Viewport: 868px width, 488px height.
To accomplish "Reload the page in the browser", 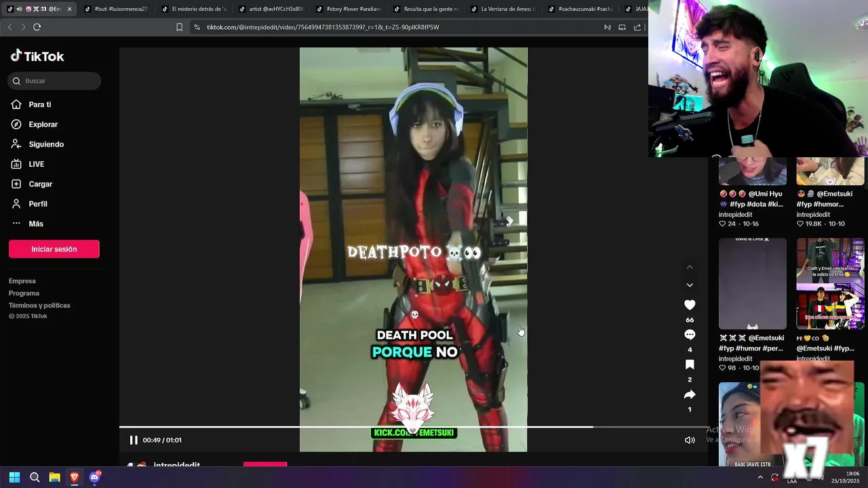I will [x=37, y=27].
